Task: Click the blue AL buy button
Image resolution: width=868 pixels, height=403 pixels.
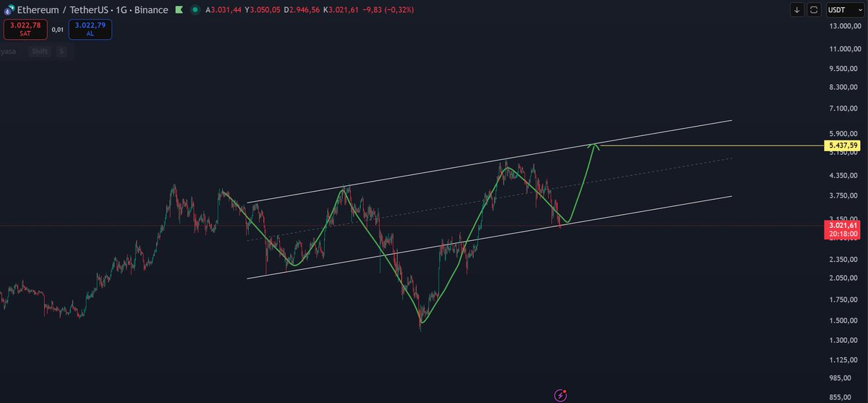Action: (x=90, y=30)
